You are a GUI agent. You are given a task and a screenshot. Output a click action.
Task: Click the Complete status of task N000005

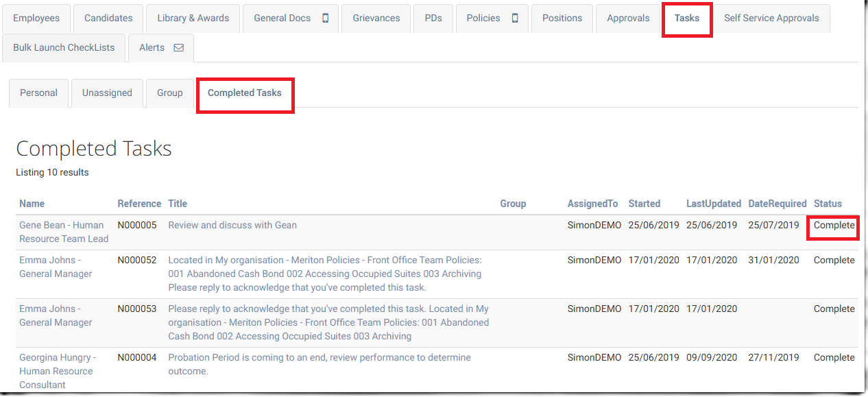(x=834, y=226)
